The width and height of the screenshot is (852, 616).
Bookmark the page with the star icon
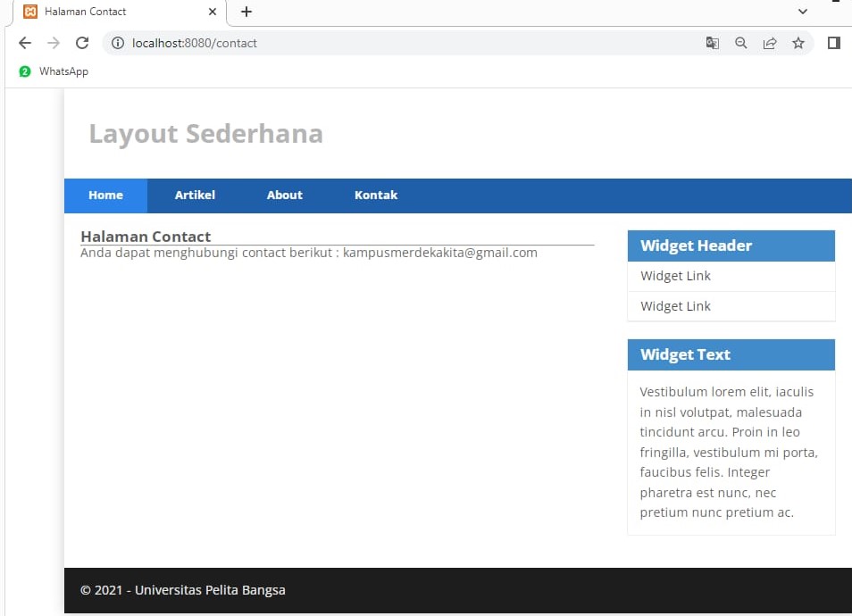(x=798, y=43)
